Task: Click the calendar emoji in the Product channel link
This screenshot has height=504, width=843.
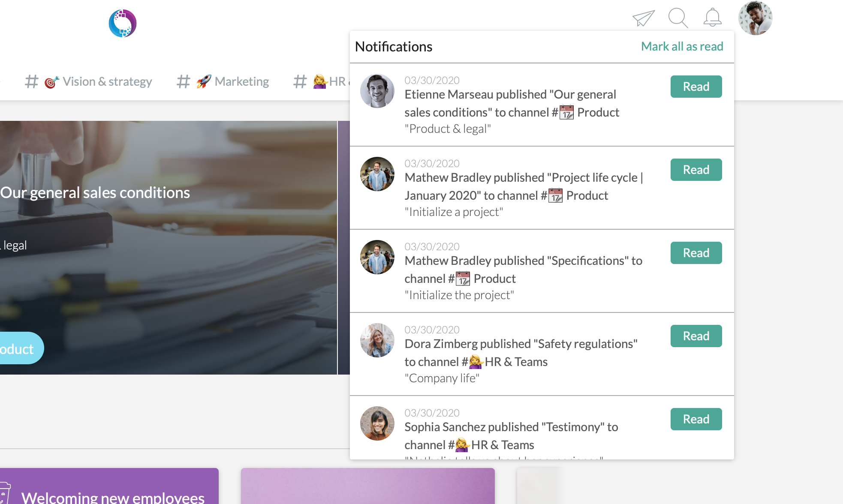Action: pyautogui.click(x=566, y=112)
